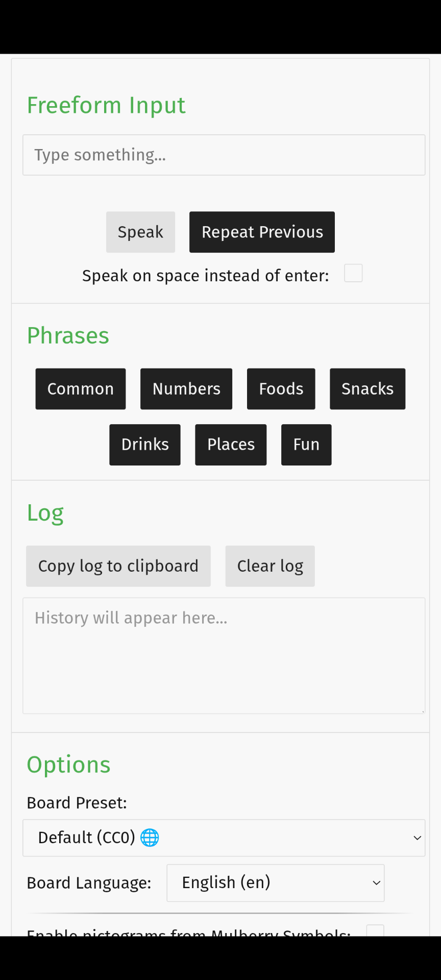This screenshot has width=441, height=980.
Task: Expand the Board Language dropdown
Action: [276, 883]
